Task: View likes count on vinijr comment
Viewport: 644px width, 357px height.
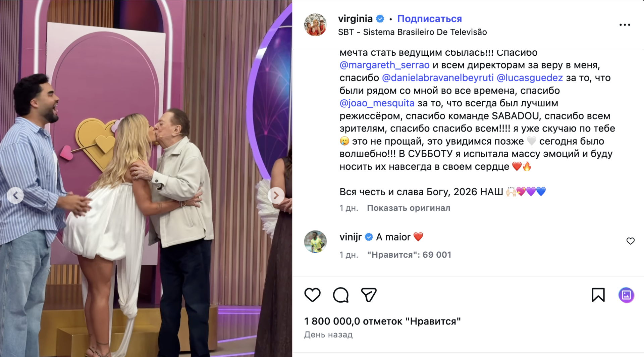Action: (x=409, y=255)
